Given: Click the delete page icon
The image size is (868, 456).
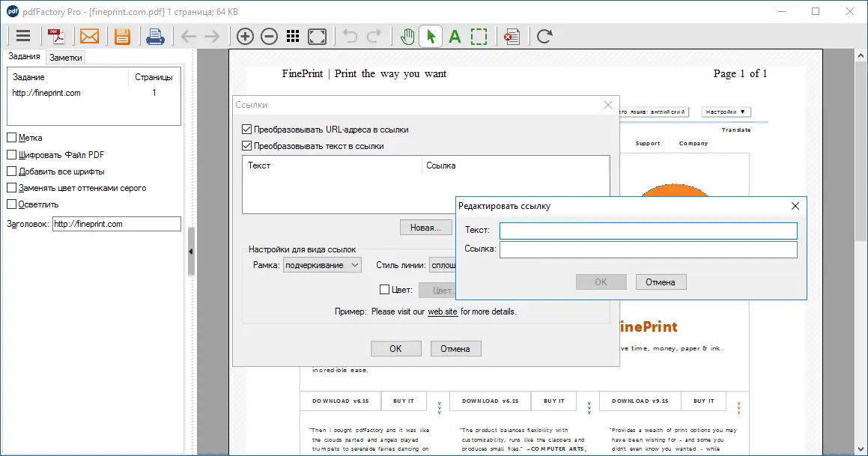Looking at the screenshot, I should 512,35.
